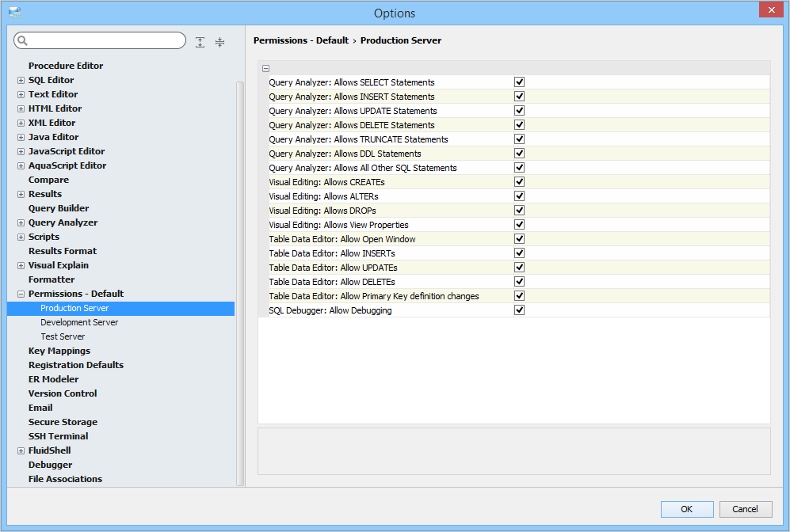Expand the FluidShell node
790x532 pixels.
click(21, 451)
